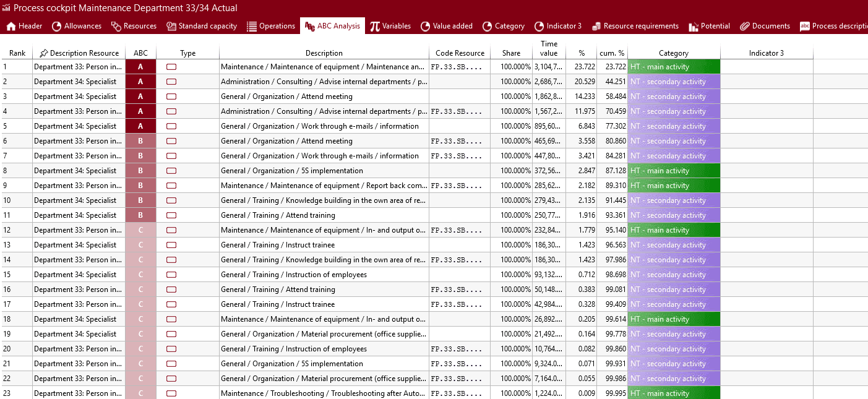
Task: Click the green HT - main activity cell in rank 8
Action: (x=674, y=171)
